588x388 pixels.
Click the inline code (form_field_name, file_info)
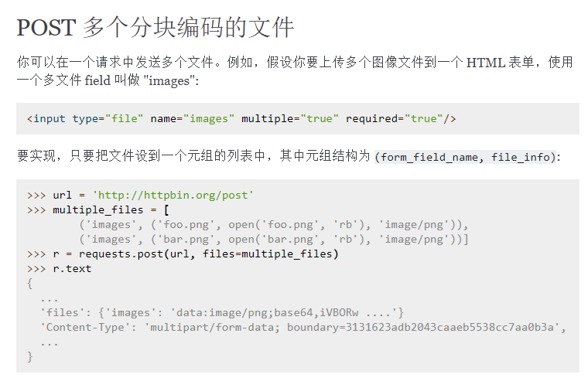(x=466, y=157)
